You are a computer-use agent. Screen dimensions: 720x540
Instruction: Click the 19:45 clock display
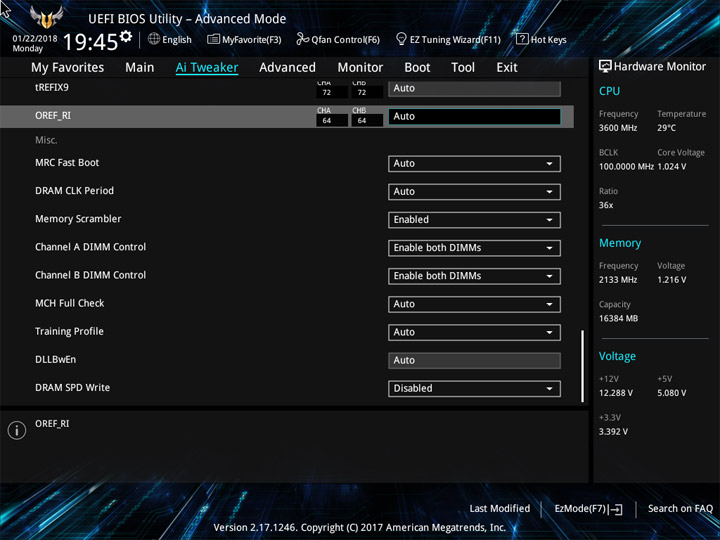(x=90, y=42)
